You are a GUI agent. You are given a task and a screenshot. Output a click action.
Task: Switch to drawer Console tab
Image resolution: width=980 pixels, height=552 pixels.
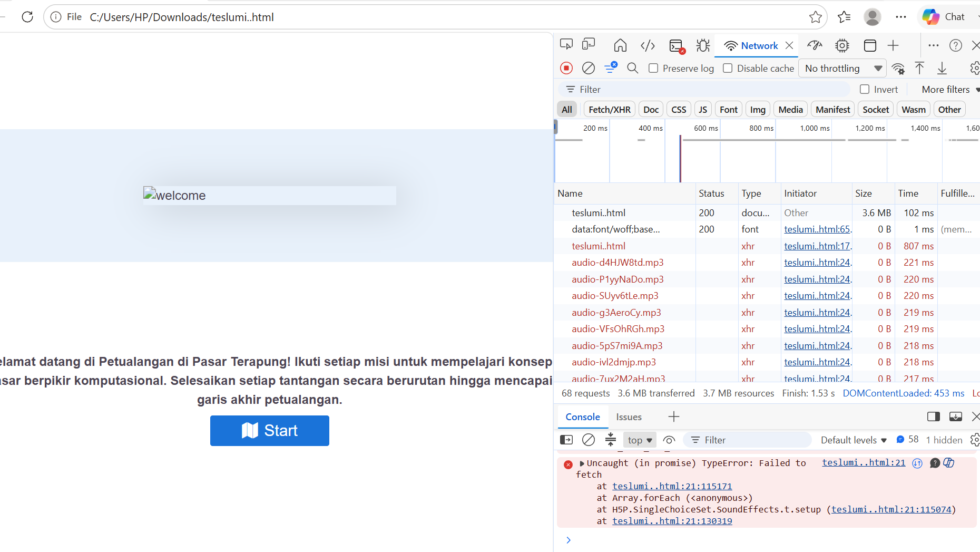583,417
